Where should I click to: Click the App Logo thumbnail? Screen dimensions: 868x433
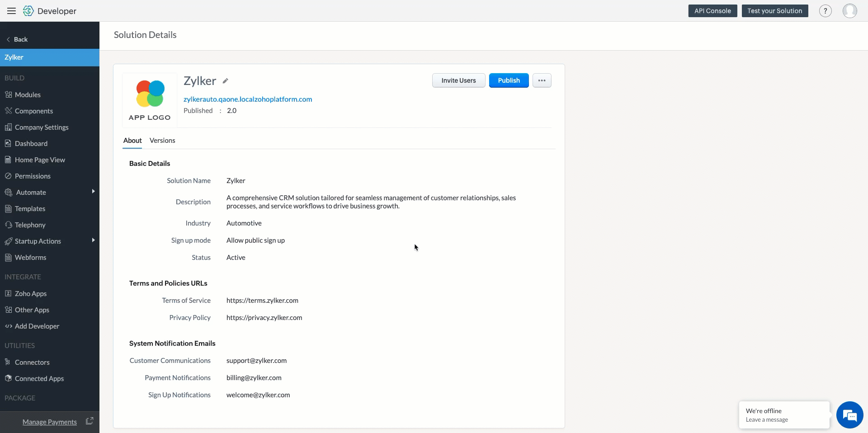(150, 100)
